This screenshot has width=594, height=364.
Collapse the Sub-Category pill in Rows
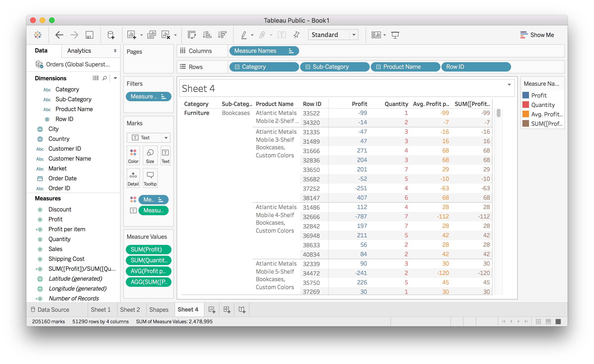pos(308,67)
